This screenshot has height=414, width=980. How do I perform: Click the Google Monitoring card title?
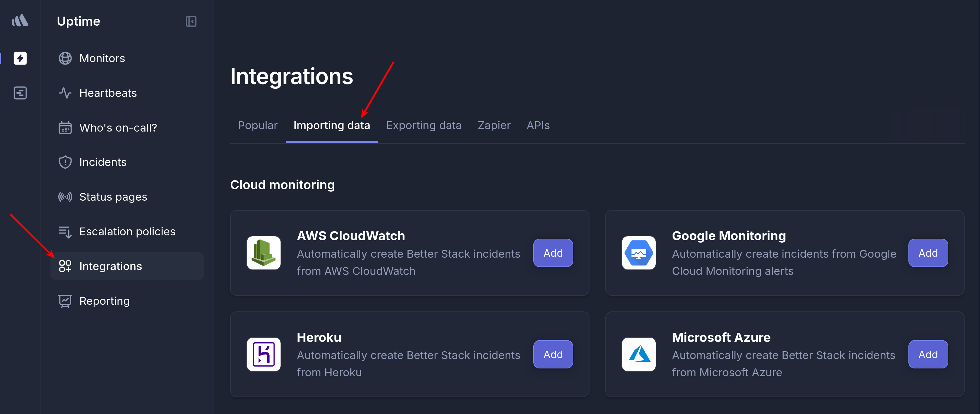pyautogui.click(x=728, y=236)
